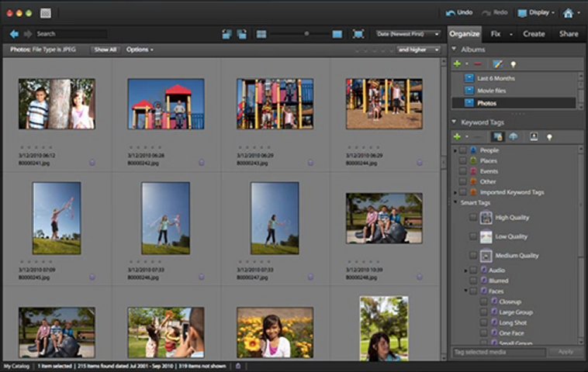588x372 pixels.
Task: Click the edit album pencil icon
Action: [497, 64]
